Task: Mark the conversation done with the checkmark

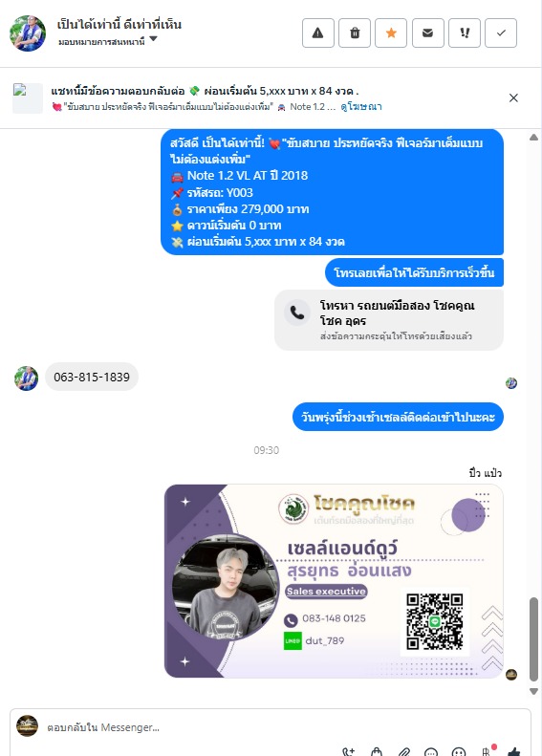Action: click(x=501, y=32)
